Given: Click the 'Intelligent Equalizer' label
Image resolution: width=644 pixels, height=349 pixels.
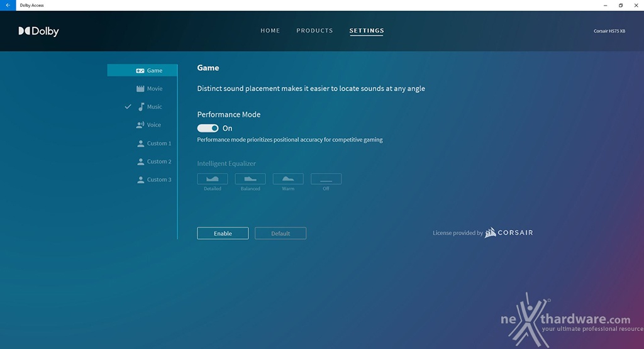Looking at the screenshot, I should click(226, 163).
